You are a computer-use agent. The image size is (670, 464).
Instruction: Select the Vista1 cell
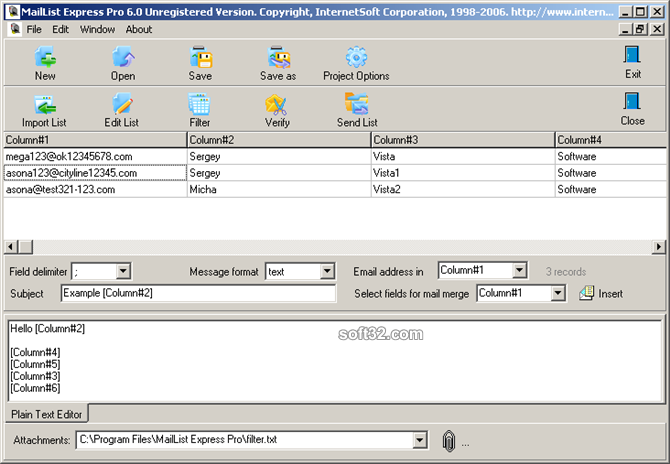(x=463, y=173)
